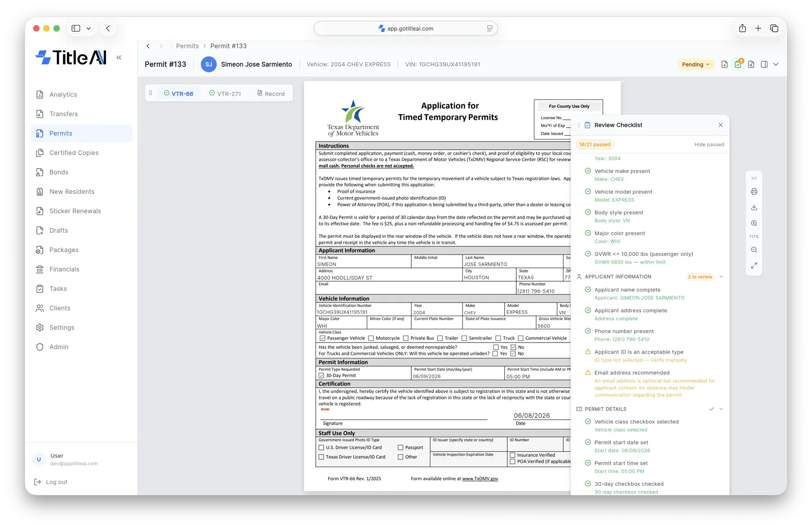Click the document search icon in the header
Screen dimensions: 812x528
click(751, 64)
